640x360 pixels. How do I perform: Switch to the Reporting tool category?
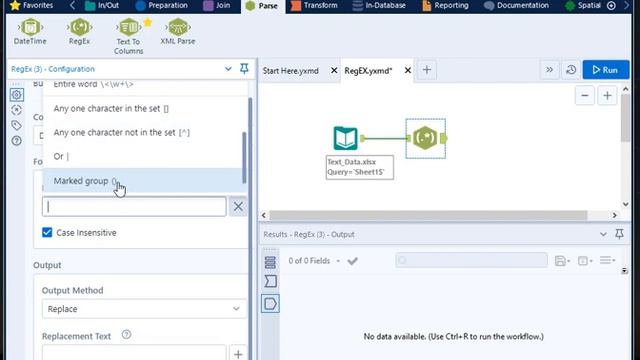pos(446,6)
